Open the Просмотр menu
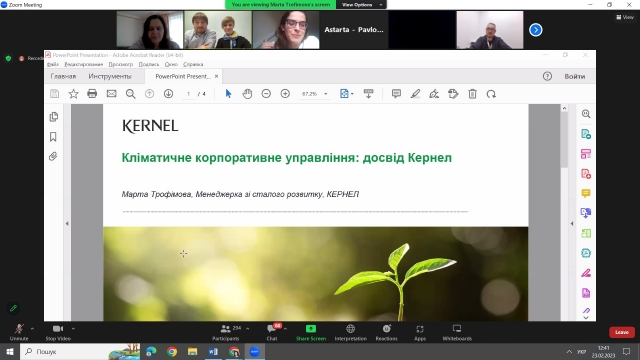This screenshot has height=360, width=640. pos(121,64)
